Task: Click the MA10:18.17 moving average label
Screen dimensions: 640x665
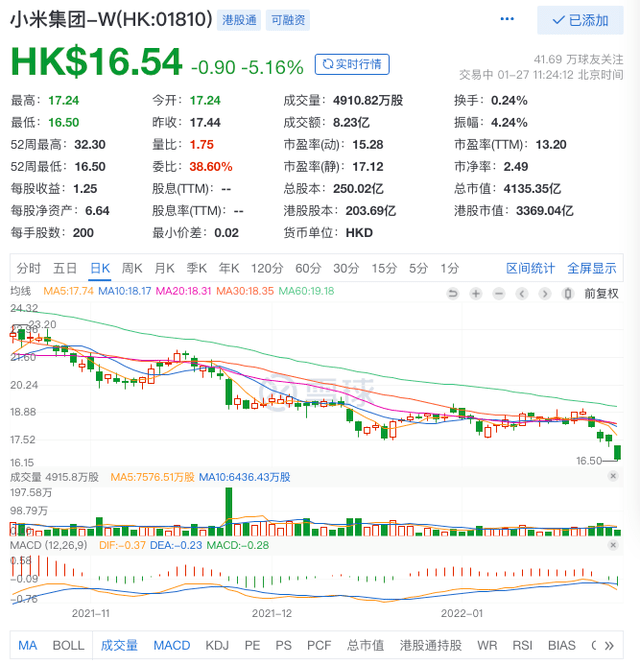Action: (x=125, y=291)
